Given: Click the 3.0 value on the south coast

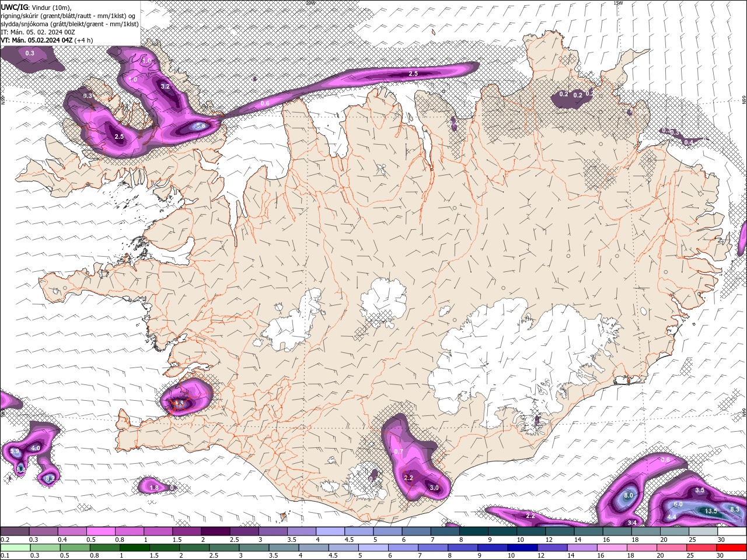Looking at the screenshot, I should 434,488.
